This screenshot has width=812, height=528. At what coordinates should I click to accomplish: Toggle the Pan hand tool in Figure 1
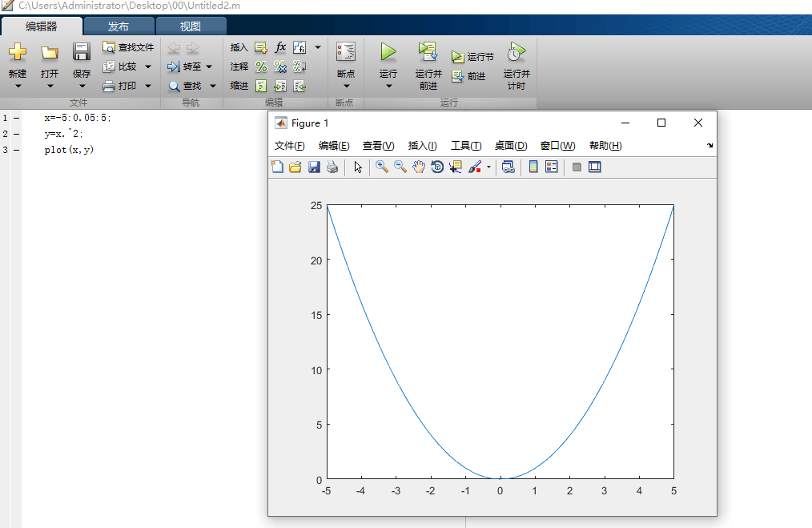coord(419,167)
